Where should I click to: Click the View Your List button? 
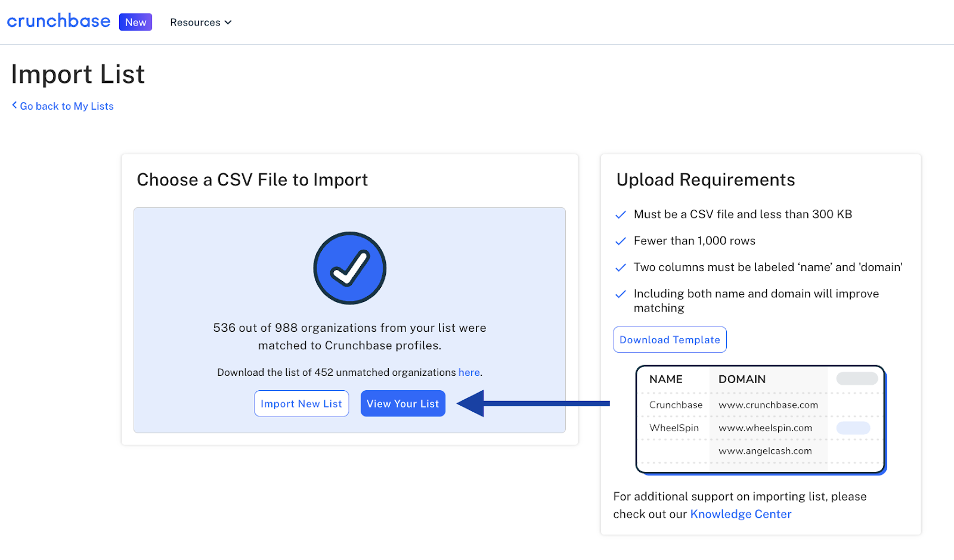pyautogui.click(x=402, y=403)
